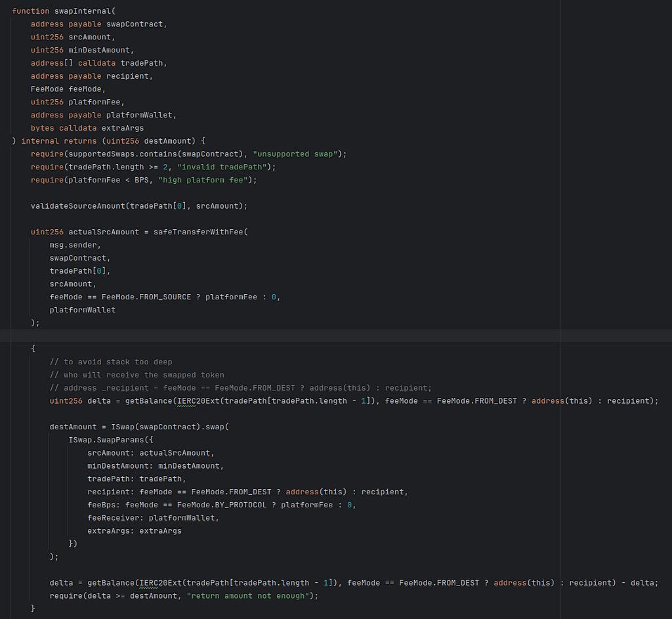672x619 pixels.
Task: Click the "bytes calldata extraArgs" parameter
Action: (87, 128)
